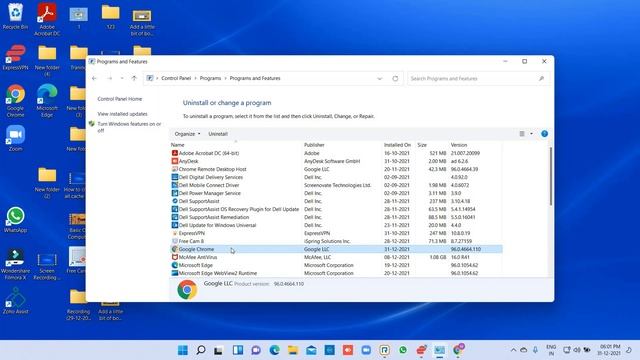640x360 pixels.
Task: Change the view with the view icon
Action: point(522,134)
